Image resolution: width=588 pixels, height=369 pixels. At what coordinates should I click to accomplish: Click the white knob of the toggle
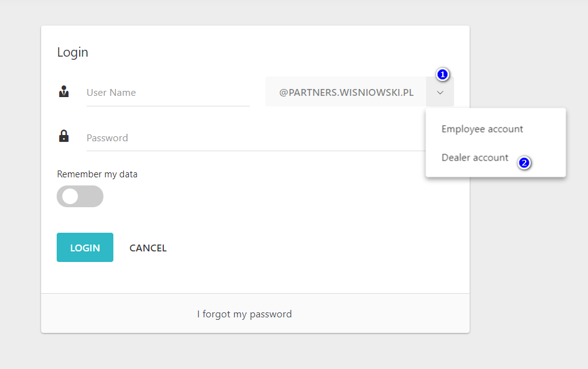(x=70, y=197)
